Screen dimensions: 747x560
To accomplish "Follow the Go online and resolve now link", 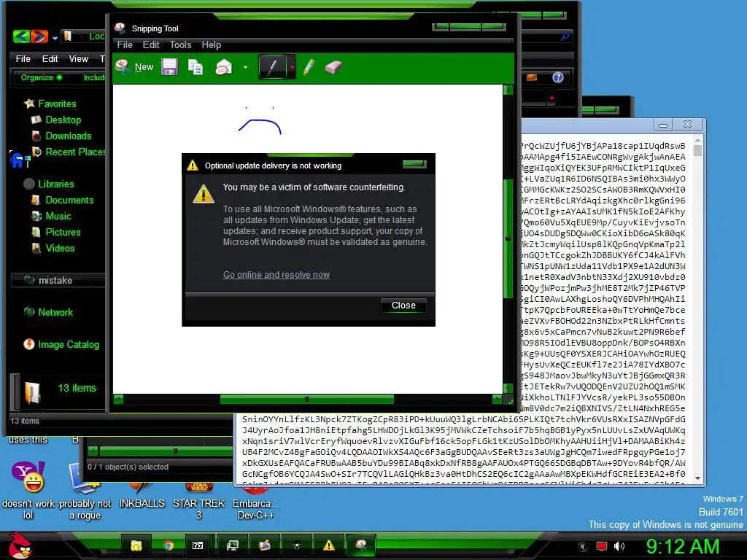I will [x=276, y=275].
